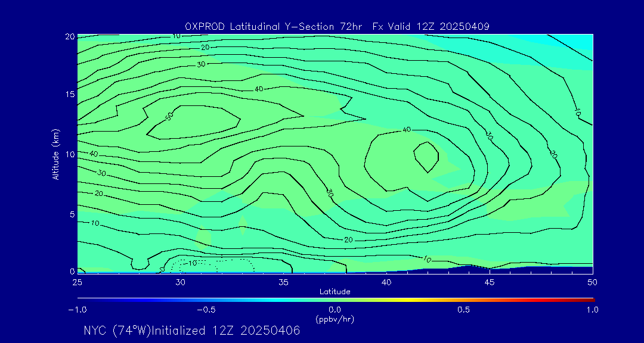Image resolution: width=644 pixels, height=343 pixels.
Task: Click the "Altitude (km)" vertical axis label
Action: point(55,154)
